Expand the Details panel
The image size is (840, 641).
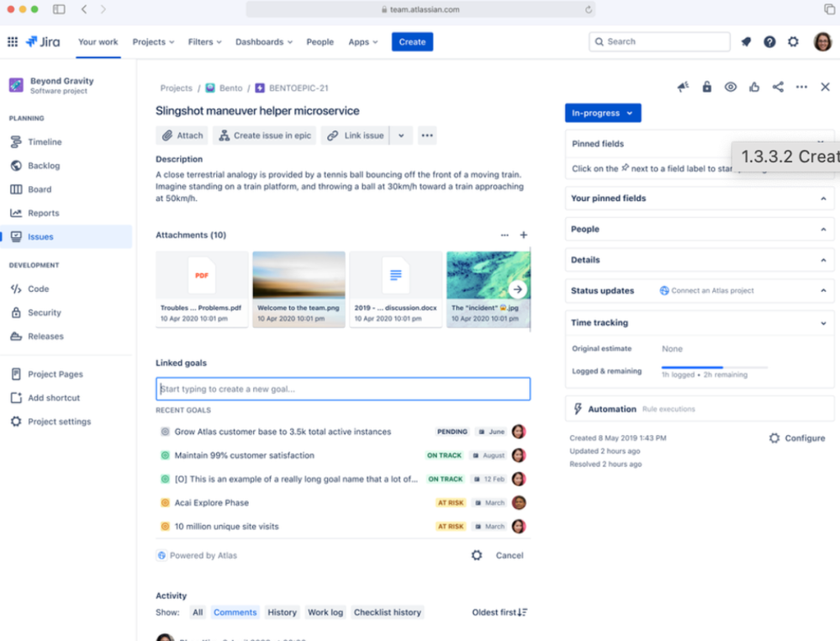[699, 259]
